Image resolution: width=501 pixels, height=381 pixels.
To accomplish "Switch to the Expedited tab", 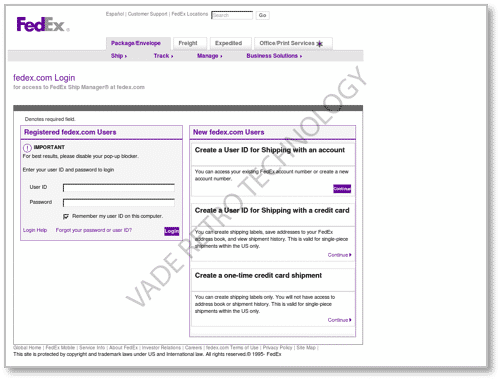I will tap(230, 43).
